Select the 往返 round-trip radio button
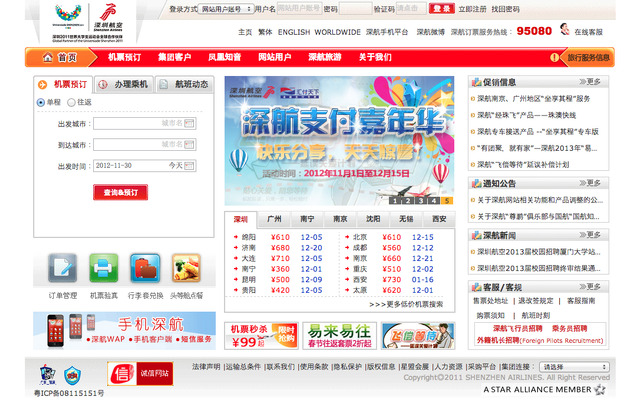 point(71,102)
